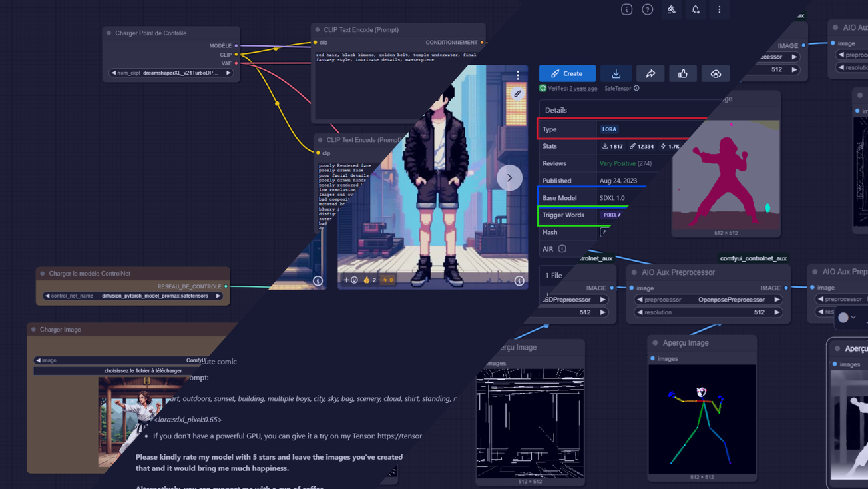Click the question mark help icon
868x489 pixels.
coord(648,9)
